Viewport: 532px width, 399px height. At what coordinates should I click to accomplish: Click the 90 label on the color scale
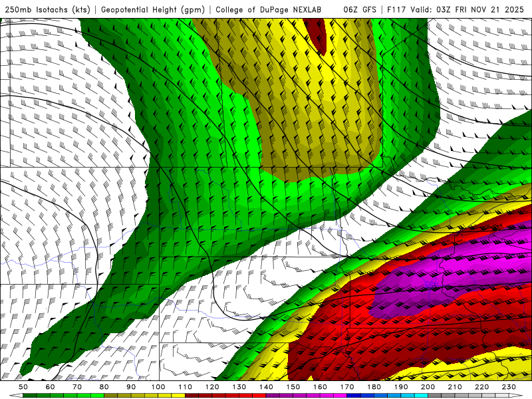(x=131, y=387)
